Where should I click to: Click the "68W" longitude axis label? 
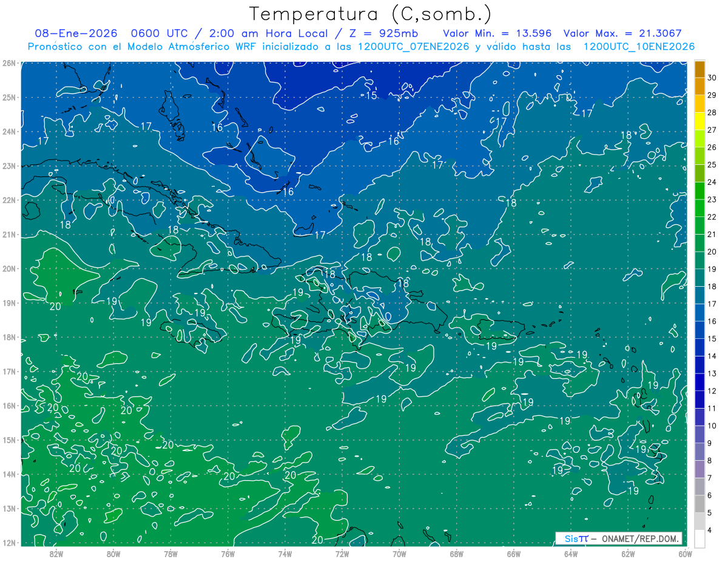point(457,554)
